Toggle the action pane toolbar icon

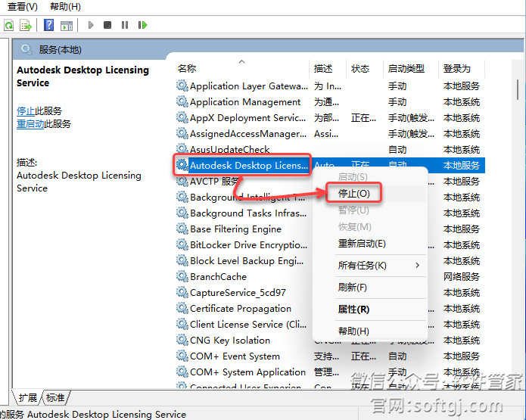[x=67, y=25]
